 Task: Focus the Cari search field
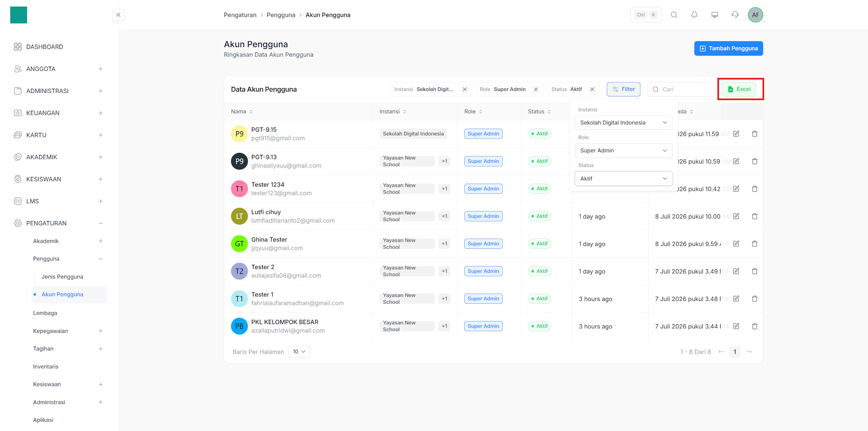point(681,89)
